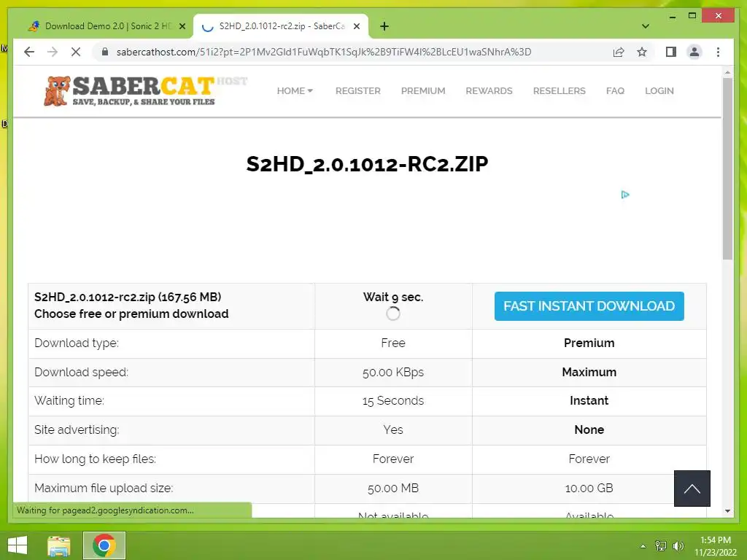Click the page vertical scrollbar thumb
This screenshot has height=560, width=747.
(727, 168)
